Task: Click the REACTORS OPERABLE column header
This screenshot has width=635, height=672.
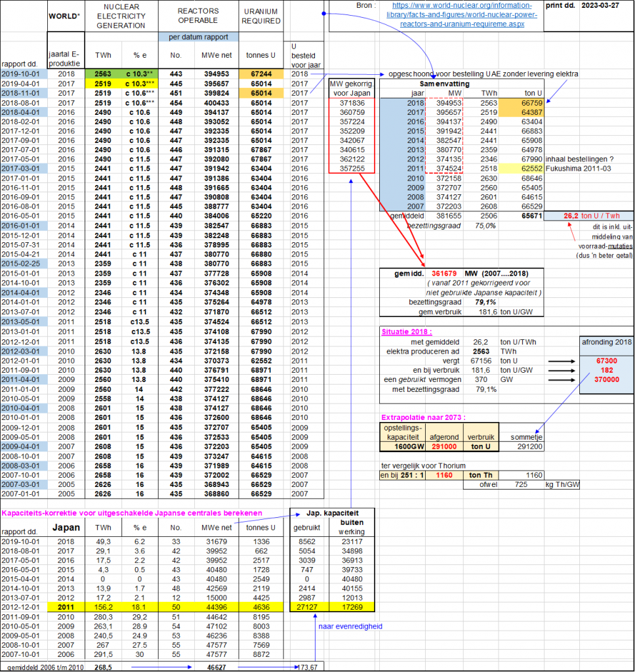Action: [197, 16]
